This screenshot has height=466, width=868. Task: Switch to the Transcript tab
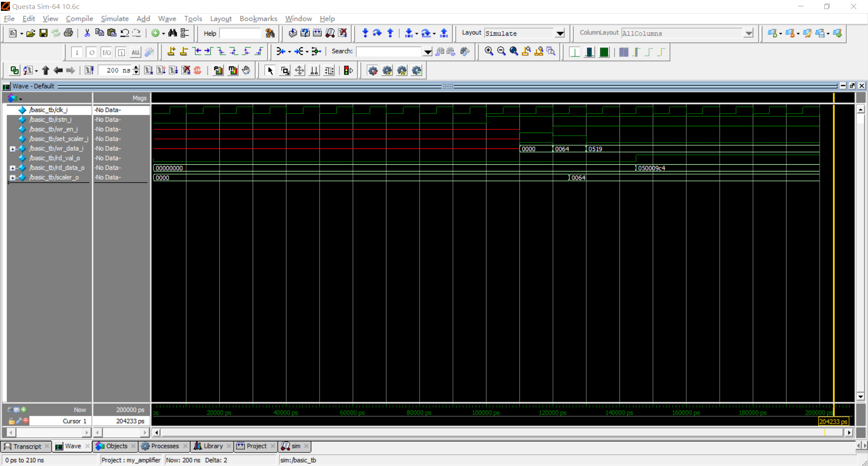coord(27,446)
